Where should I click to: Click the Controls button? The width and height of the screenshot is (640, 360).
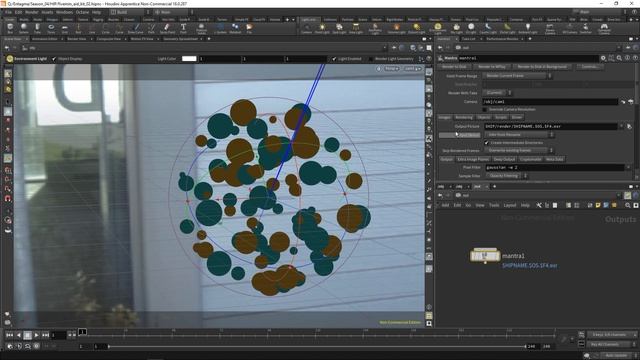pos(589,67)
